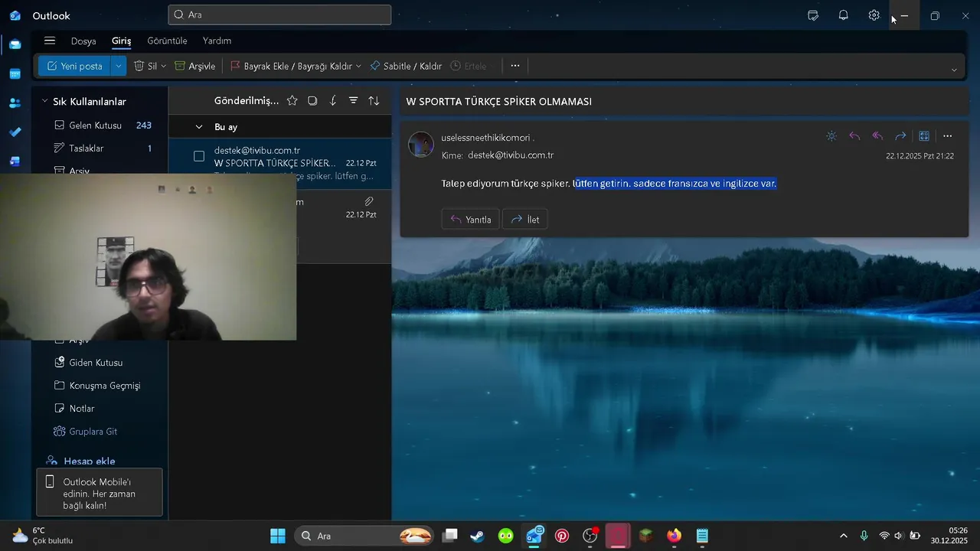This screenshot has width=980, height=551.
Task: Open the Dosya menu
Action: (x=83, y=41)
